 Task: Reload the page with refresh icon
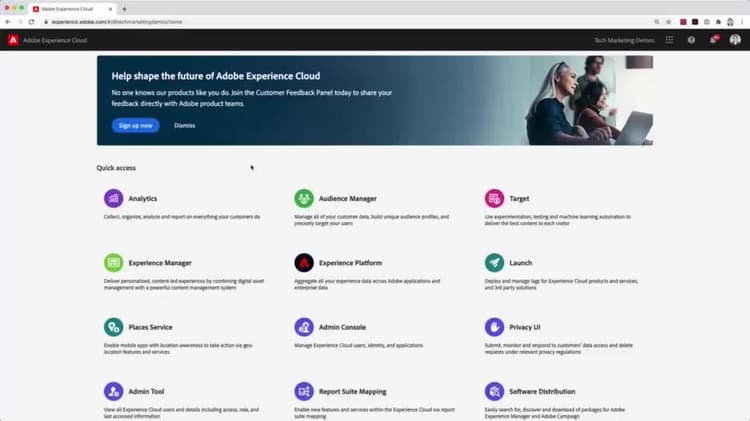[x=32, y=22]
